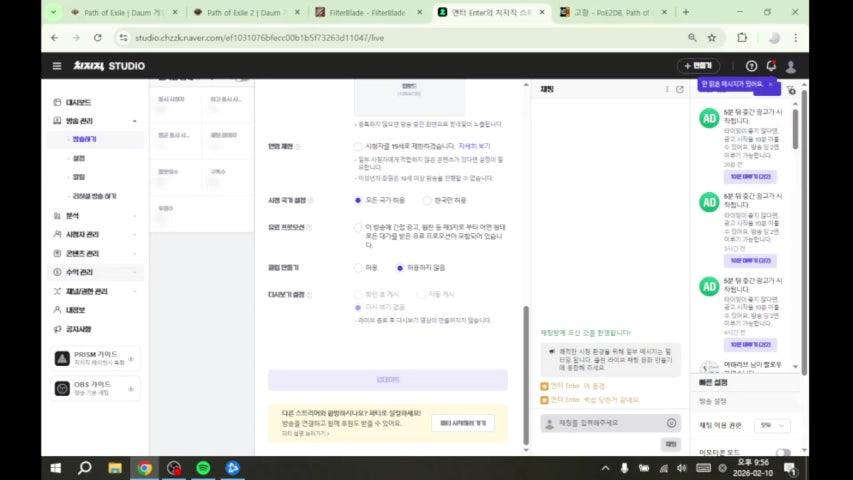The image size is (853, 480).
Task: Open Spotify from the taskbar
Action: pos(203,467)
